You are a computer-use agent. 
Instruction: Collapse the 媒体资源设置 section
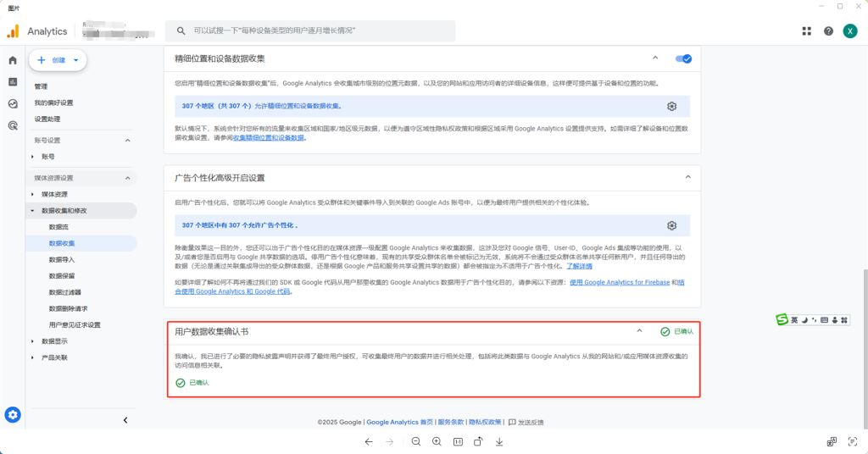(x=127, y=178)
